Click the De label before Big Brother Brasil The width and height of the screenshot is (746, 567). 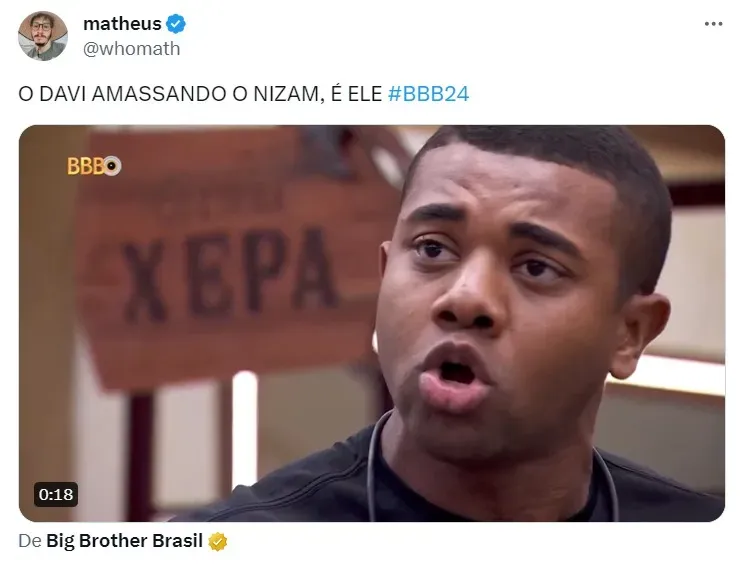pos(30,541)
